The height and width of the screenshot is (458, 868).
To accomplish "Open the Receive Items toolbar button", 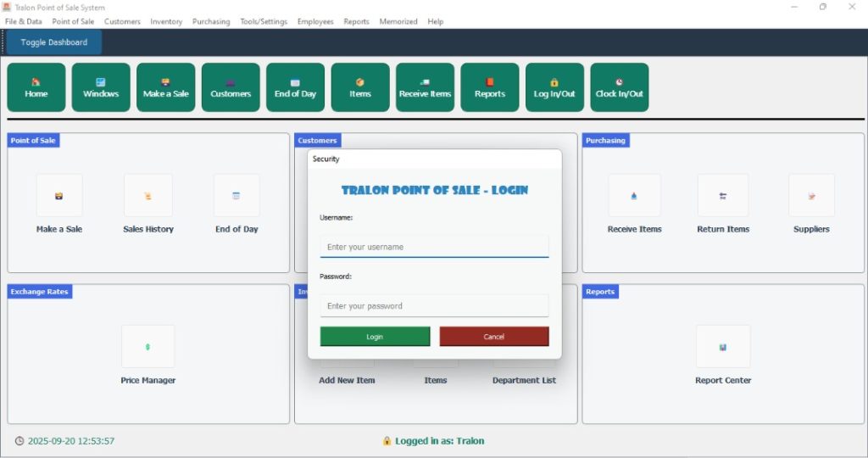I will point(425,87).
